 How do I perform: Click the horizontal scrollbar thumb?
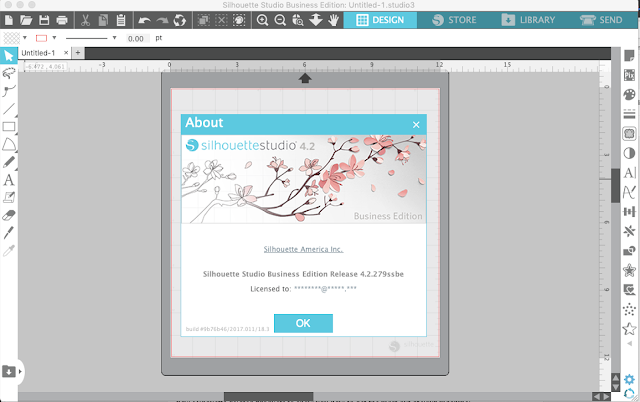269,396
